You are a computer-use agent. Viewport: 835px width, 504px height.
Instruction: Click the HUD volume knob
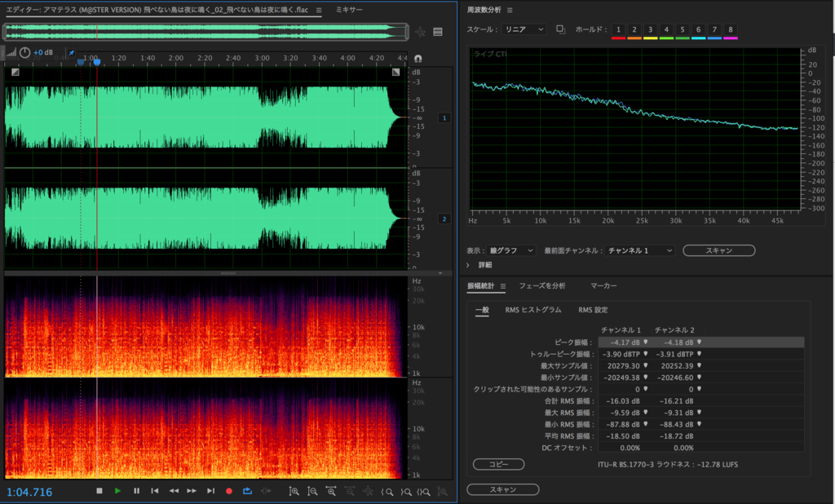tap(25, 52)
